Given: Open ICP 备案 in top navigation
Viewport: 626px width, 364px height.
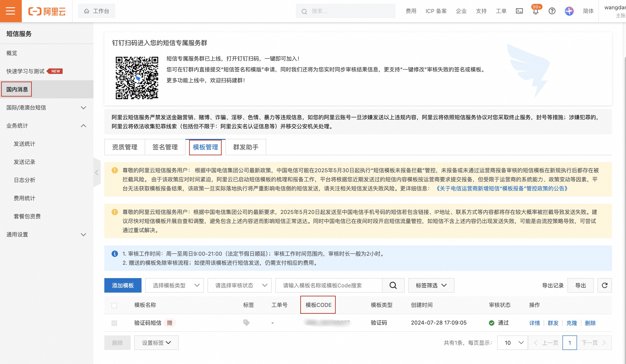Looking at the screenshot, I should coord(436,11).
